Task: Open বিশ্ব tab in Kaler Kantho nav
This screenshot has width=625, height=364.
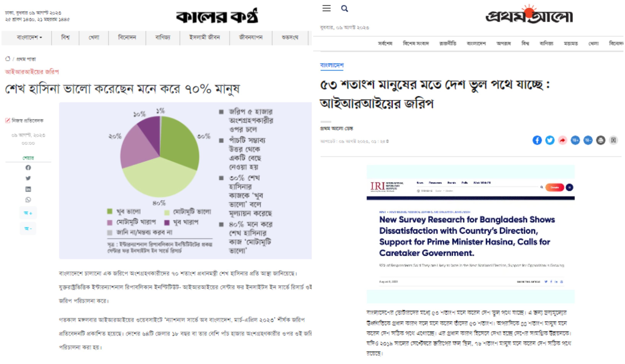Action: 65,37
